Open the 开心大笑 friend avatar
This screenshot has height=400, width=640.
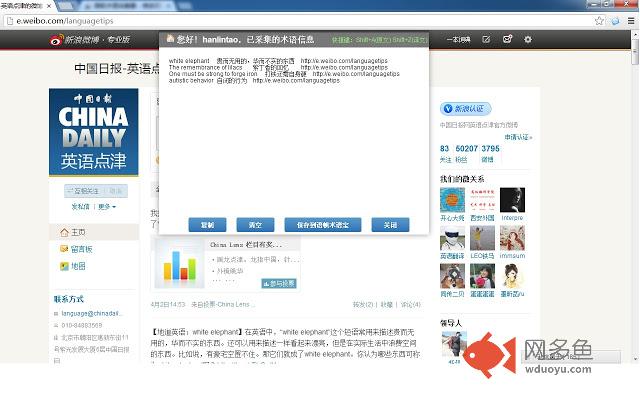click(453, 200)
